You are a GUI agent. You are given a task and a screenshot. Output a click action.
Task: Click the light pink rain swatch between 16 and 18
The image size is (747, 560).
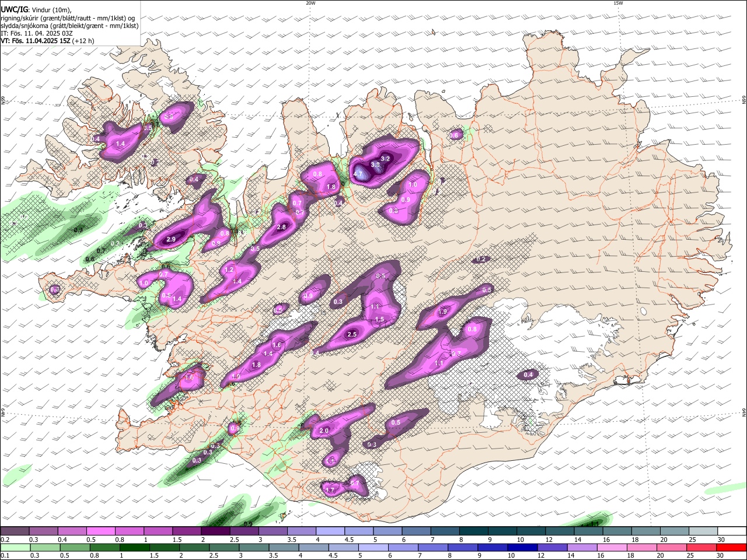(611, 548)
